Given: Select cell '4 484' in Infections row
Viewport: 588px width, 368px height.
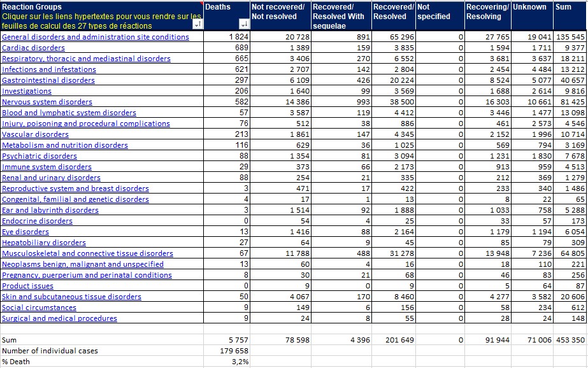Looking at the screenshot, I should point(532,69).
